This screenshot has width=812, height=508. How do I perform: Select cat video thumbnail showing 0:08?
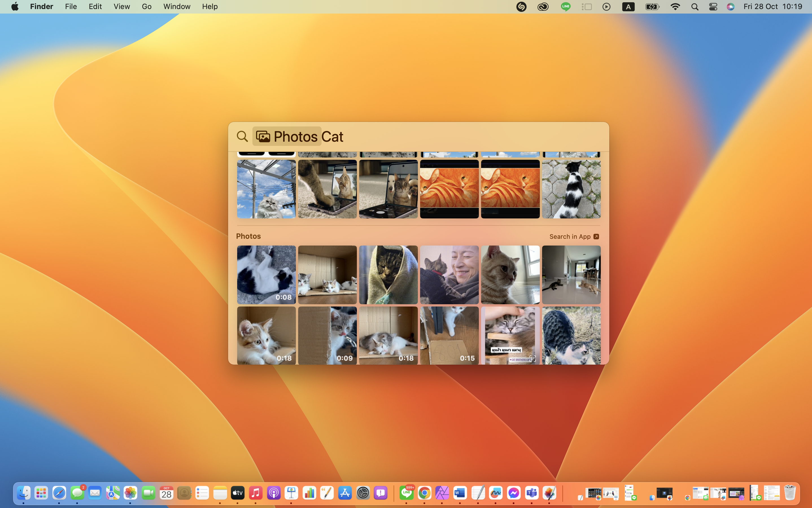(266, 275)
